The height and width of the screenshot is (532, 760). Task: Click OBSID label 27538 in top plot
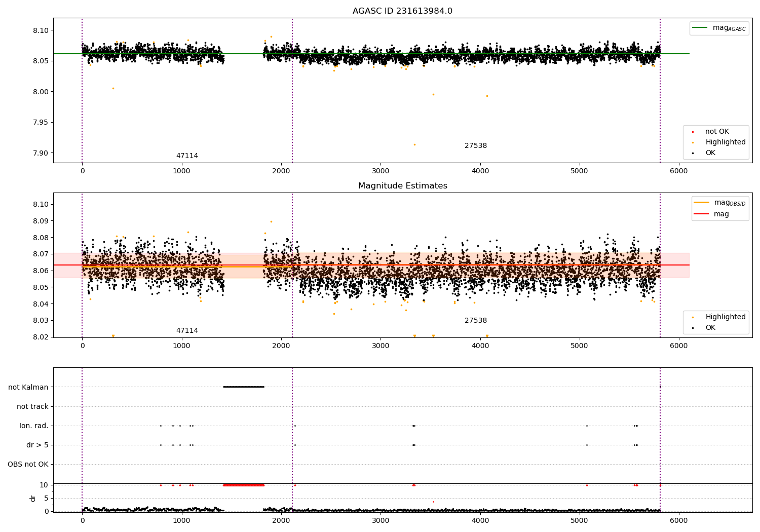[476, 146]
